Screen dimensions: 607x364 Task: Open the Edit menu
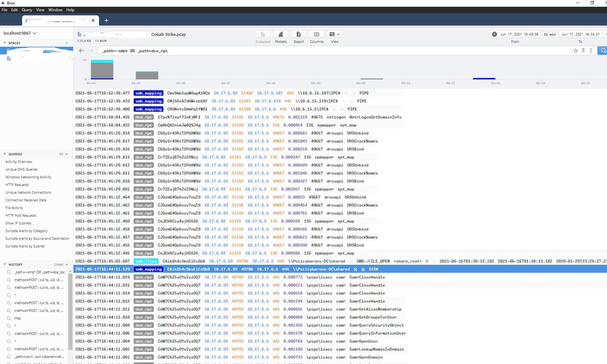click(14, 10)
